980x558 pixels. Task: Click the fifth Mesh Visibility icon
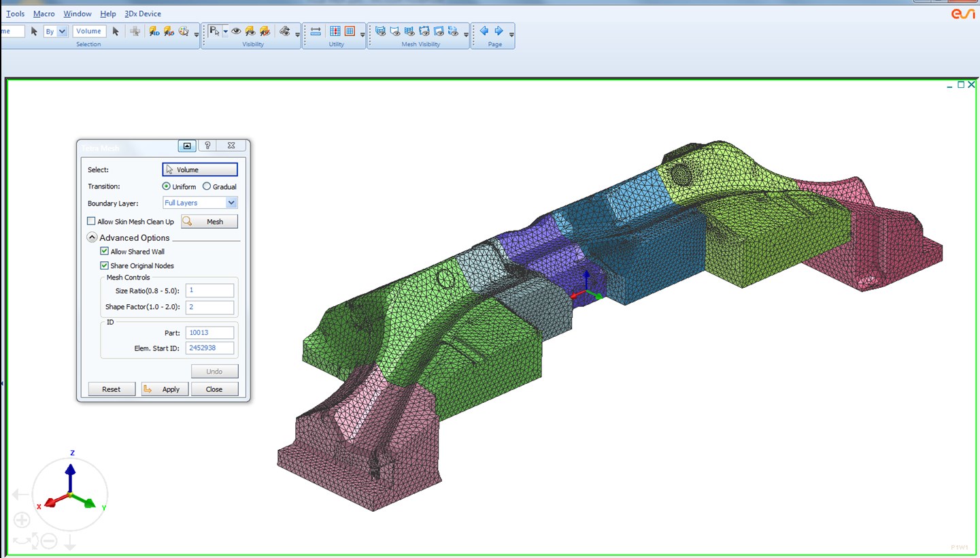point(439,31)
